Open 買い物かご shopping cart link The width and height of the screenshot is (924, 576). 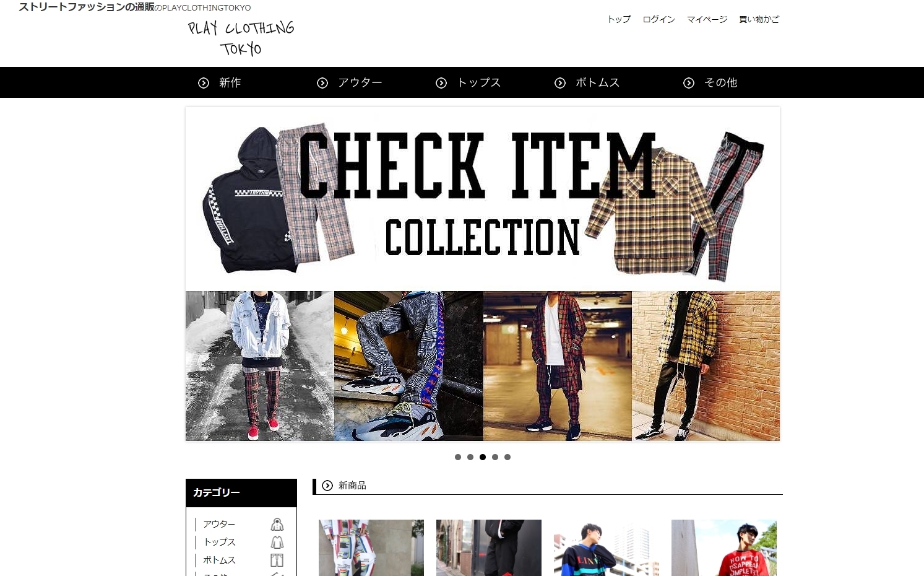(759, 19)
